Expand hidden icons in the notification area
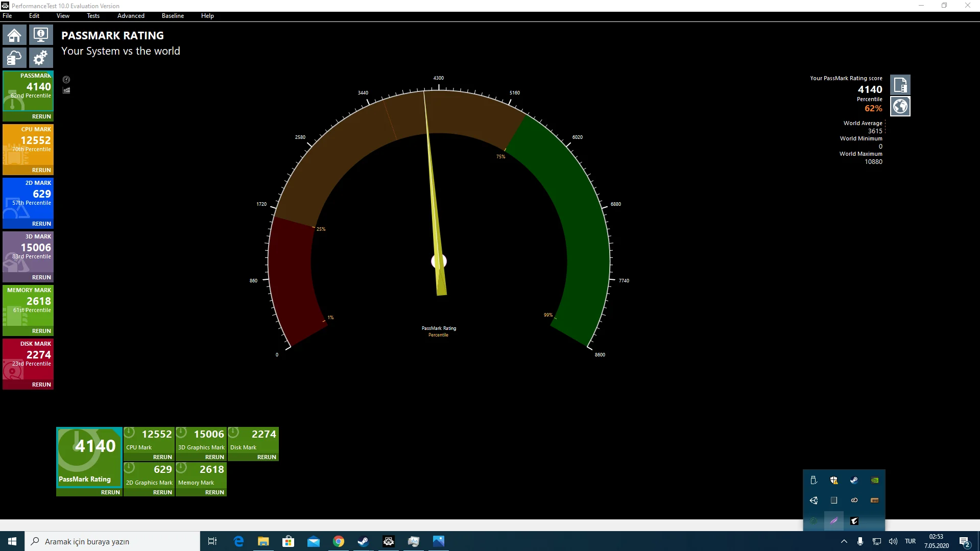This screenshot has width=980, height=551. [844, 541]
